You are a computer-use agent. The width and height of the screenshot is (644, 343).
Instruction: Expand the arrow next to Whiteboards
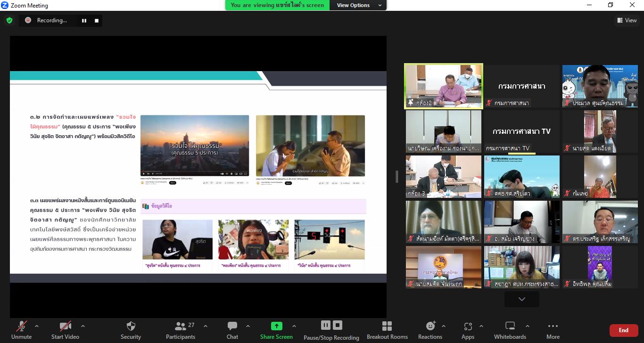coord(527,326)
